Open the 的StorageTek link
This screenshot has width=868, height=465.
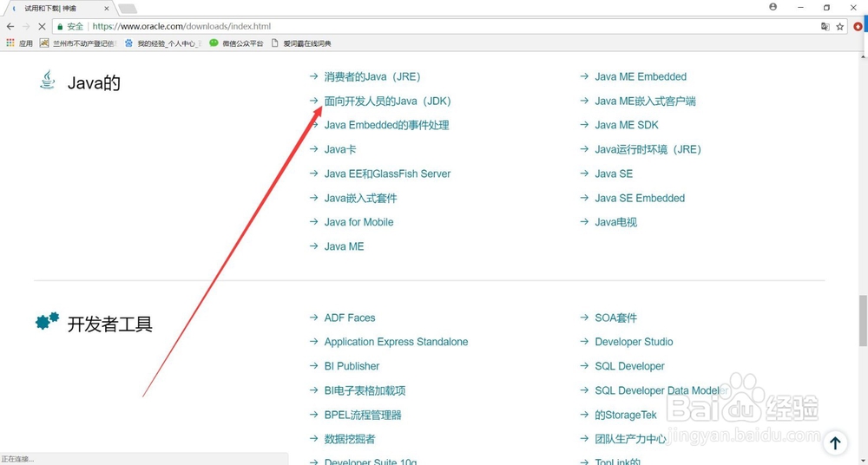click(x=626, y=416)
